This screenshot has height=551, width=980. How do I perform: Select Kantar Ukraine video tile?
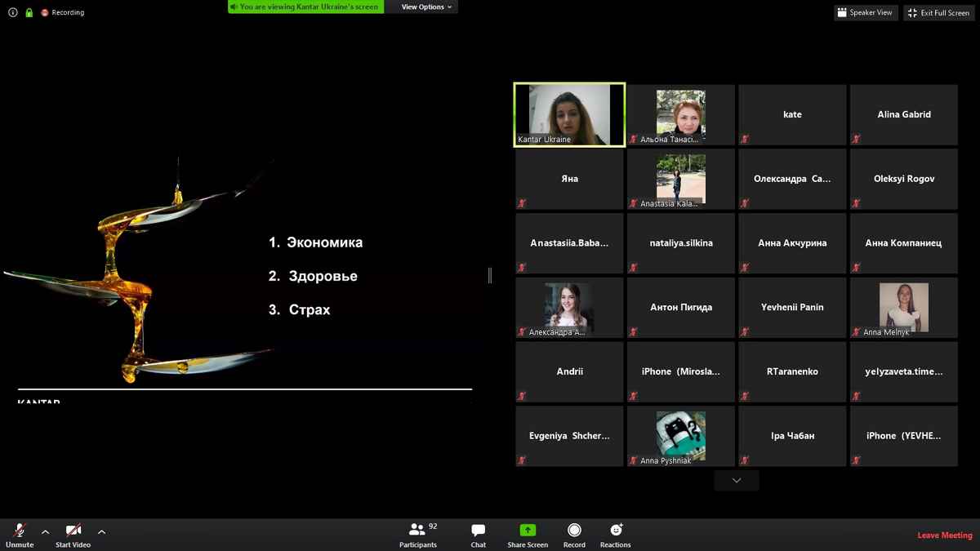(x=569, y=114)
